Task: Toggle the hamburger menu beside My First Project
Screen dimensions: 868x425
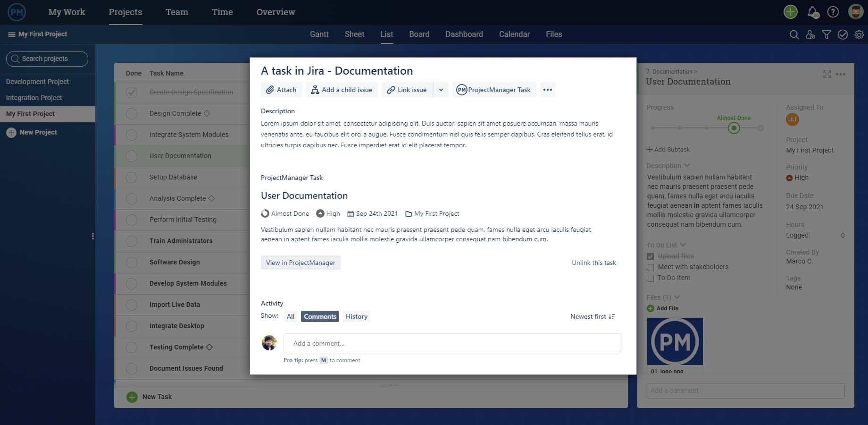Action: pyautogui.click(x=12, y=34)
